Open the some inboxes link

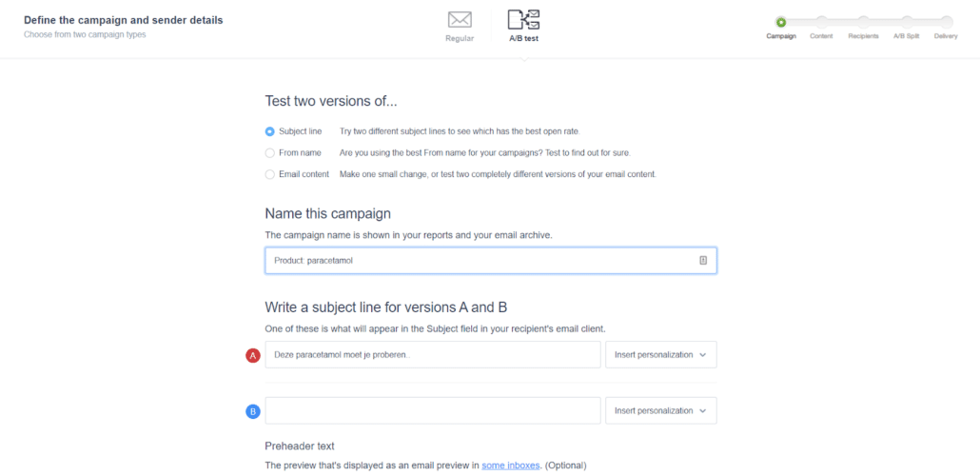[511, 466]
